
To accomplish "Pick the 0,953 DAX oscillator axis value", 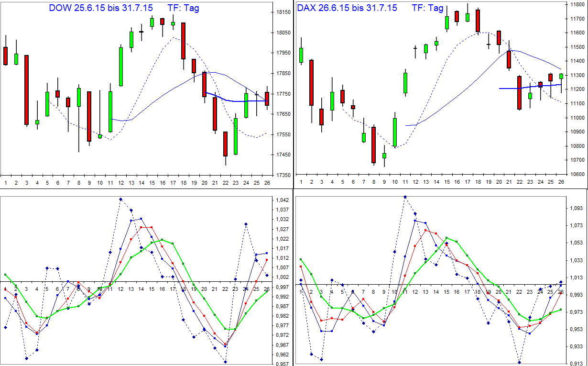I will tap(577, 329).
